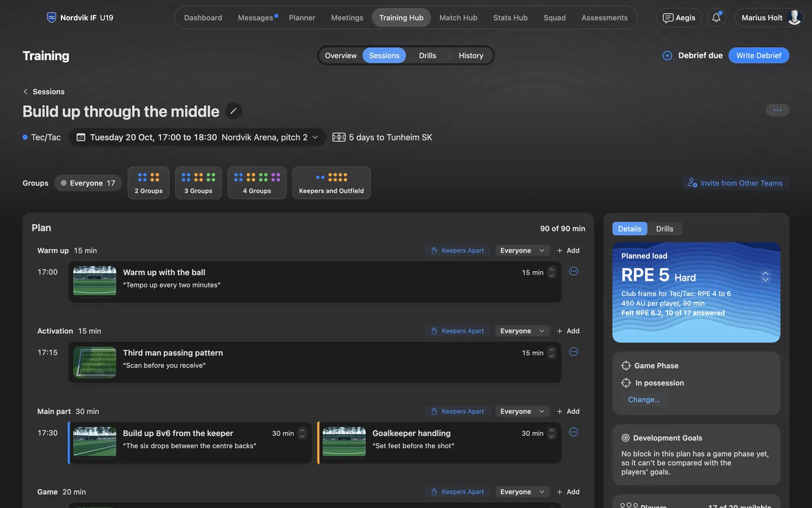The image size is (812, 508).
Task: Click the pitch icon beside days to Tunheim SK
Action: tap(339, 137)
